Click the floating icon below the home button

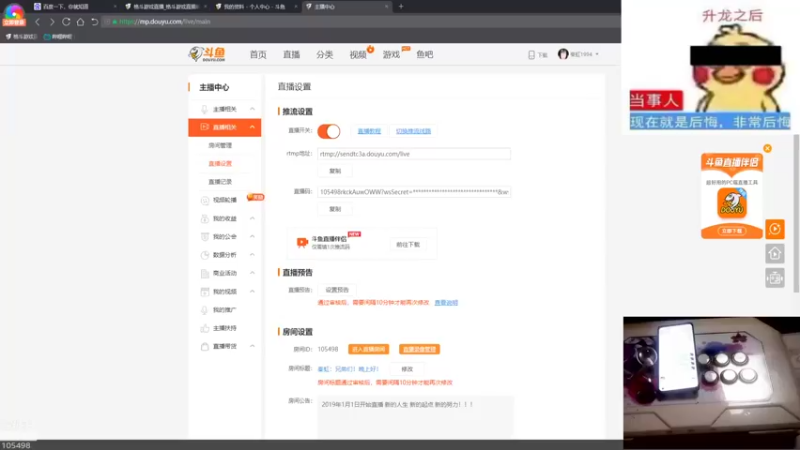[x=774, y=278]
